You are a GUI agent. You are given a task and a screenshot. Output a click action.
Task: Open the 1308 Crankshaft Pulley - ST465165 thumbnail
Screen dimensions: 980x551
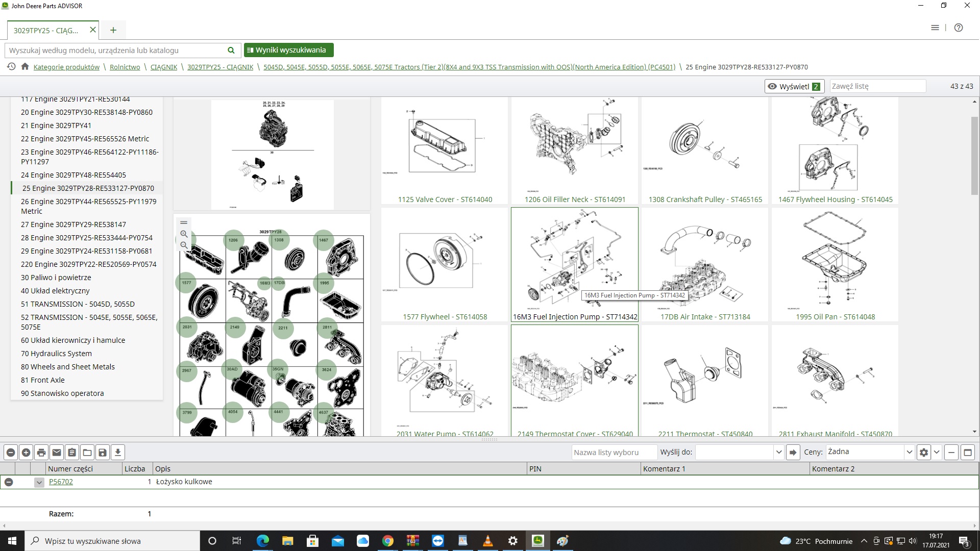(x=705, y=151)
